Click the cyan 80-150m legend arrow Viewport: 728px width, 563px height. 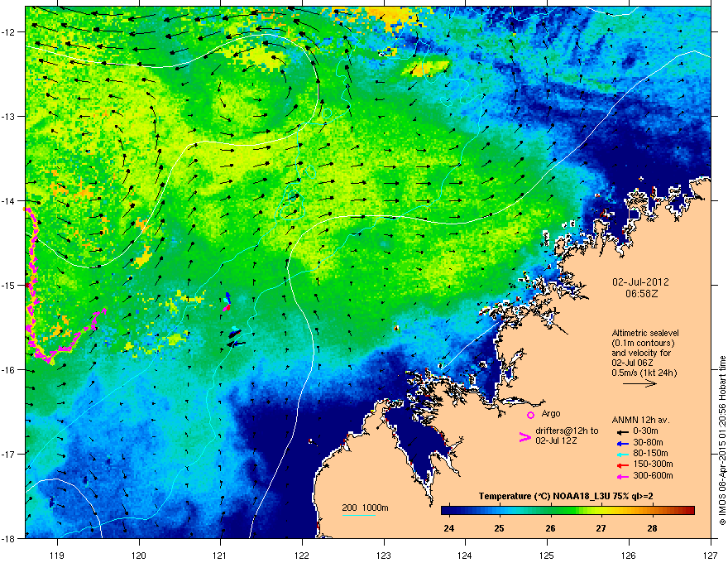pyautogui.click(x=623, y=455)
